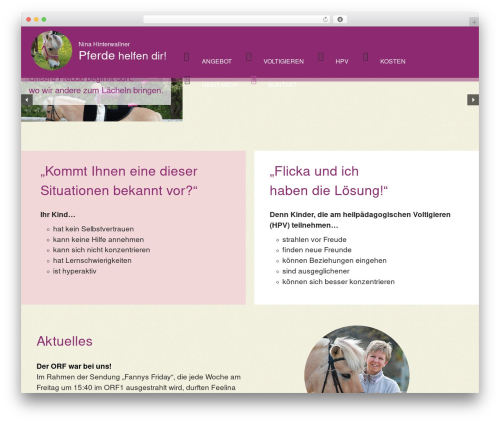Screen dimensions: 500x423
Task: Click the icon beside HPV
Action: [x=321, y=57]
